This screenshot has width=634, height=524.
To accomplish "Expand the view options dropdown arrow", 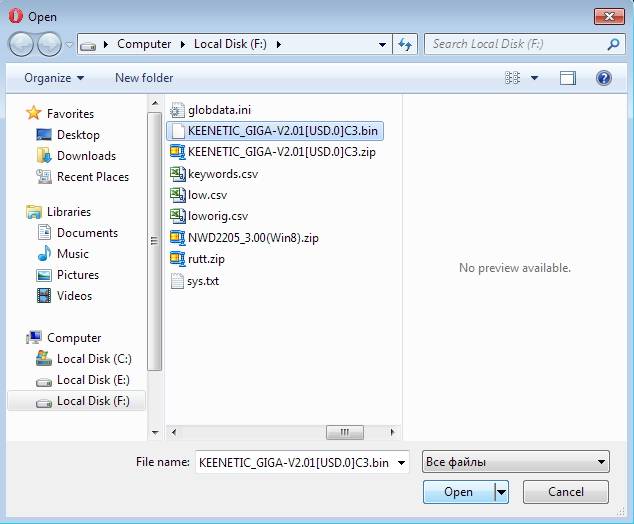I will coord(534,78).
